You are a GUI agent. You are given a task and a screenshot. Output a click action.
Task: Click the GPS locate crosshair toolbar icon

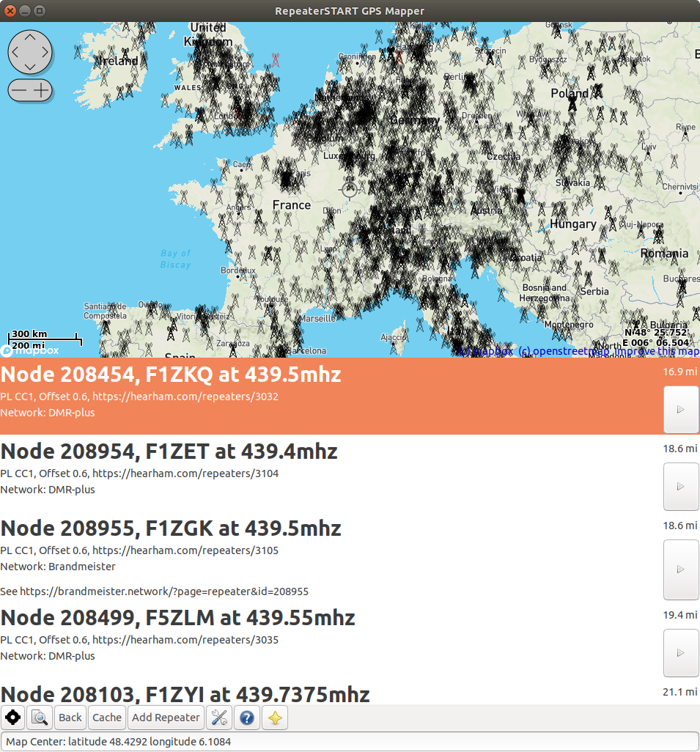(13, 718)
